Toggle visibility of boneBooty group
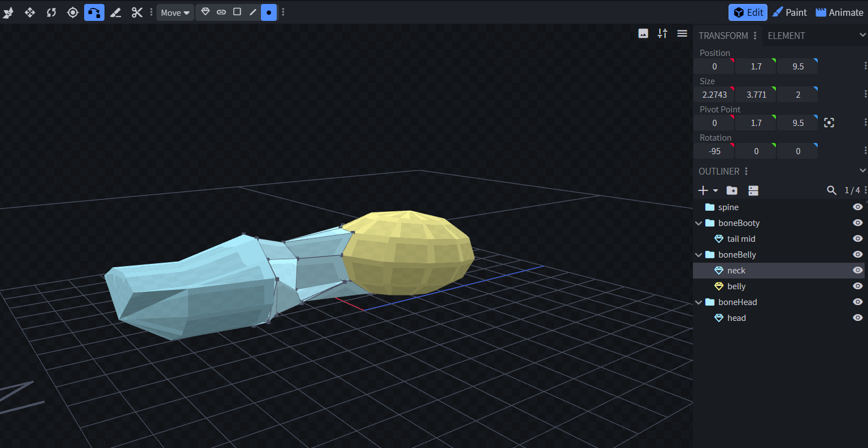The image size is (868, 448). [x=858, y=223]
